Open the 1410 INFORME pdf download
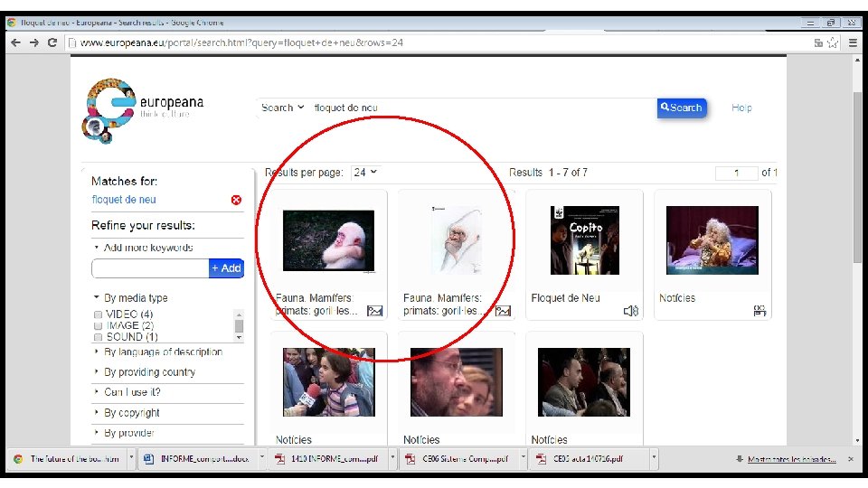The width and height of the screenshot is (868, 488). pyautogui.click(x=328, y=459)
